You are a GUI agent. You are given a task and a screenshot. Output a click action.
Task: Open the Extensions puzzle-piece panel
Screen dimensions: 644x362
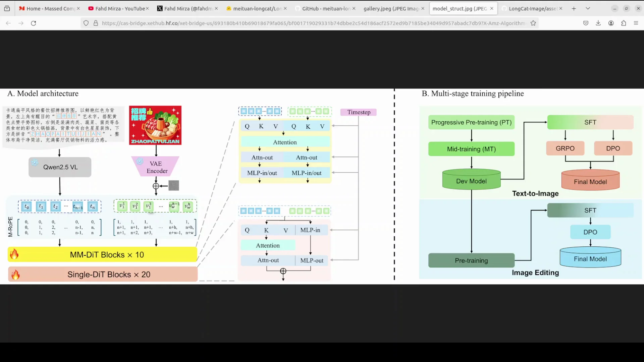pos(624,23)
